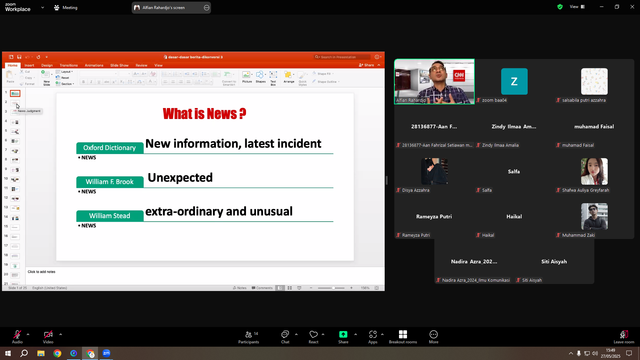The image size is (640, 360).
Task: Open the Chat panel
Action: click(285, 337)
